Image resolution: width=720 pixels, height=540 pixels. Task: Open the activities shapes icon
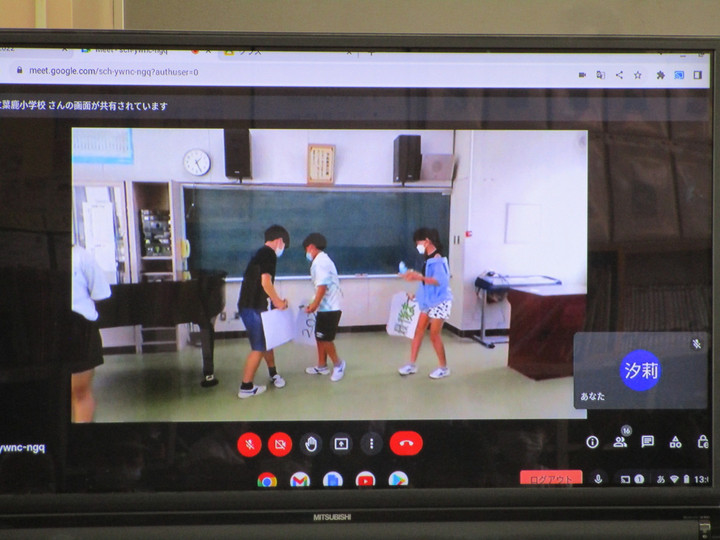tap(675, 442)
